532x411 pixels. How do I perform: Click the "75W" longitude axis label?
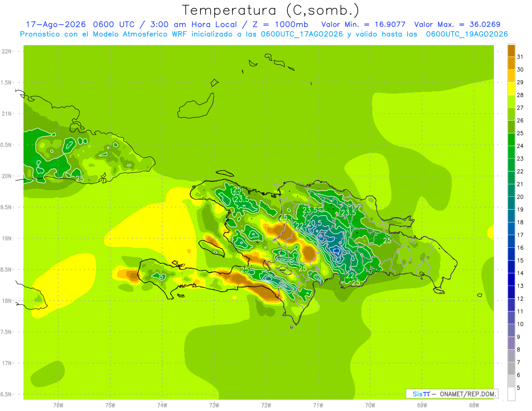tap(110, 405)
